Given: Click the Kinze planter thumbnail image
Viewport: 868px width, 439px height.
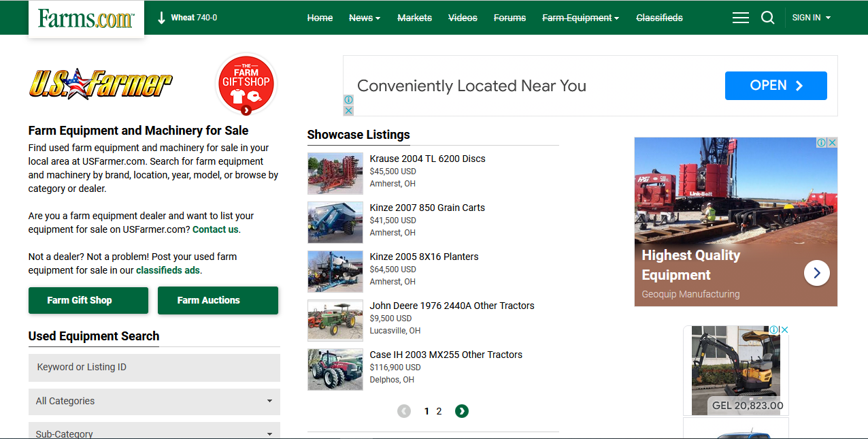Looking at the screenshot, I should tap(335, 272).
